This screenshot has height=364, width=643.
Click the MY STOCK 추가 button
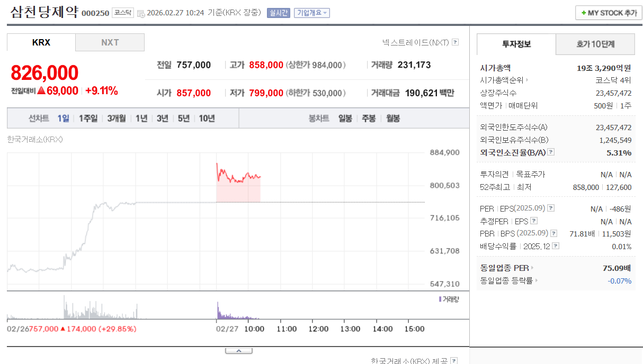(x=609, y=13)
